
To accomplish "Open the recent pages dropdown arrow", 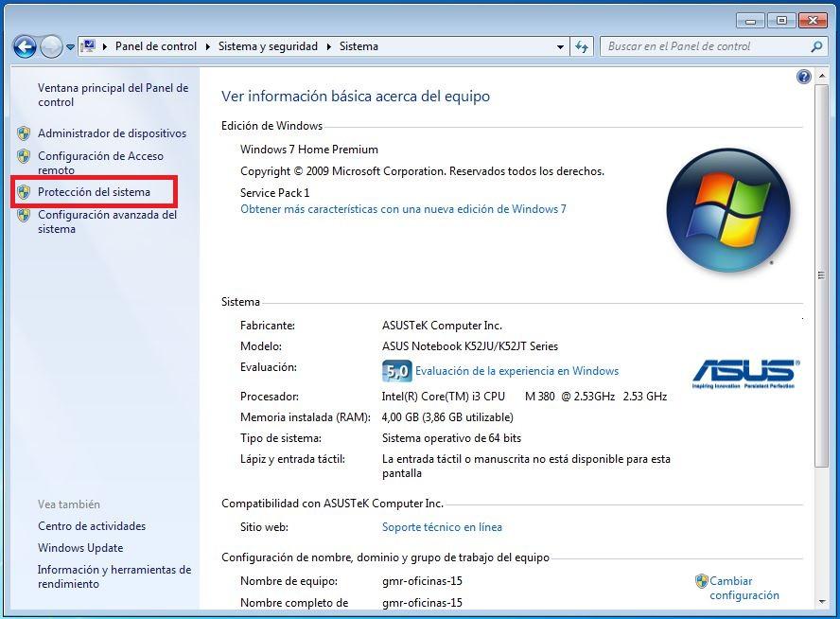I will pos(70,46).
